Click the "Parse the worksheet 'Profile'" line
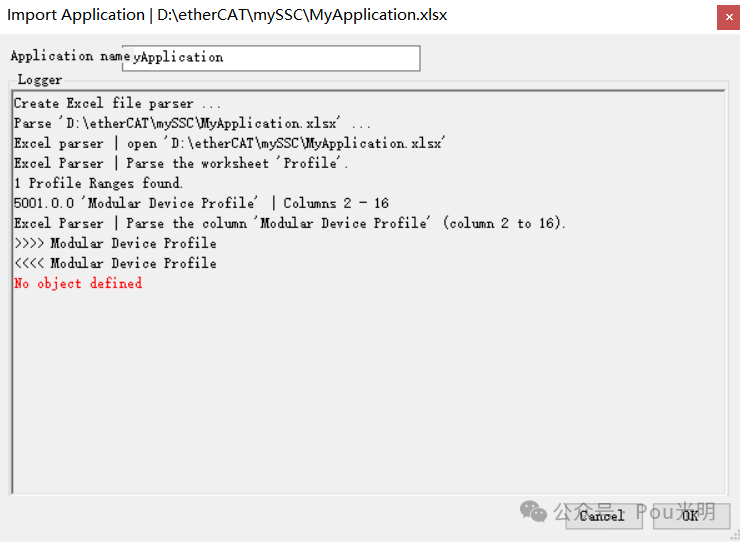 181,163
